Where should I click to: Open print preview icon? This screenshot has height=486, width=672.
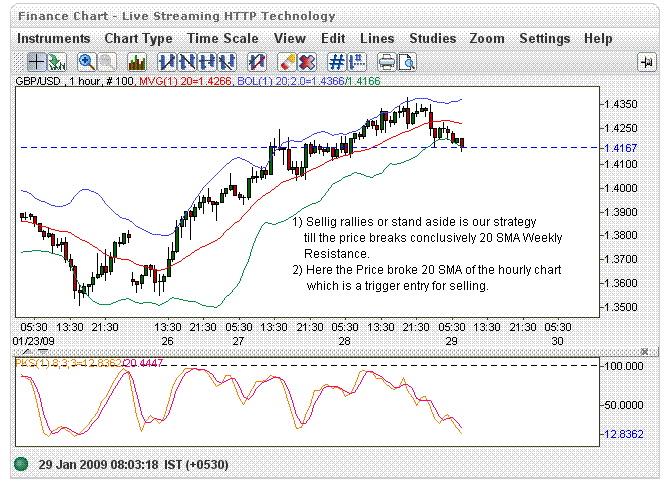click(407, 62)
